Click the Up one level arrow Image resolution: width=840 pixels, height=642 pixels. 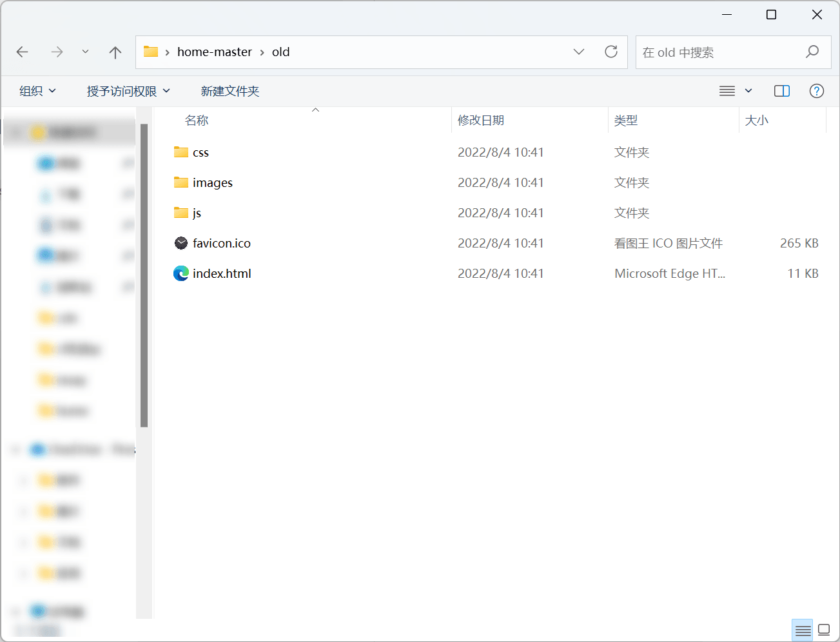[115, 52]
